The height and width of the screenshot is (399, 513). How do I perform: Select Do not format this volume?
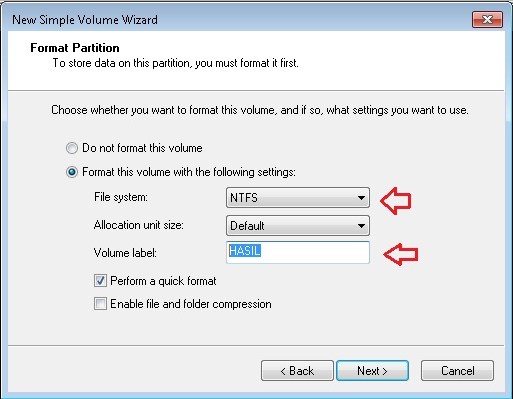(72, 148)
